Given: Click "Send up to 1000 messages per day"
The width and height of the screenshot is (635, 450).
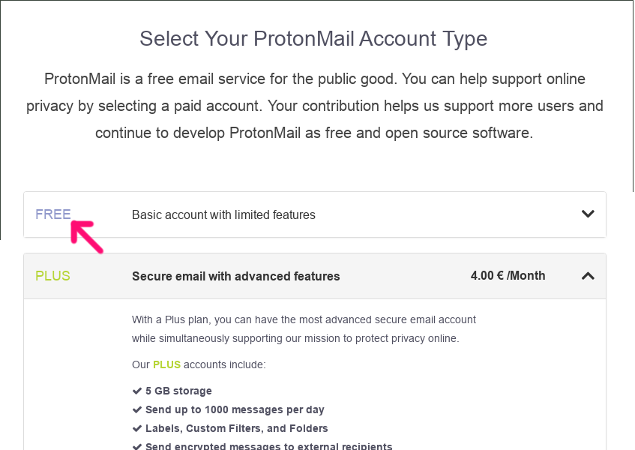Looking at the screenshot, I should [235, 410].
